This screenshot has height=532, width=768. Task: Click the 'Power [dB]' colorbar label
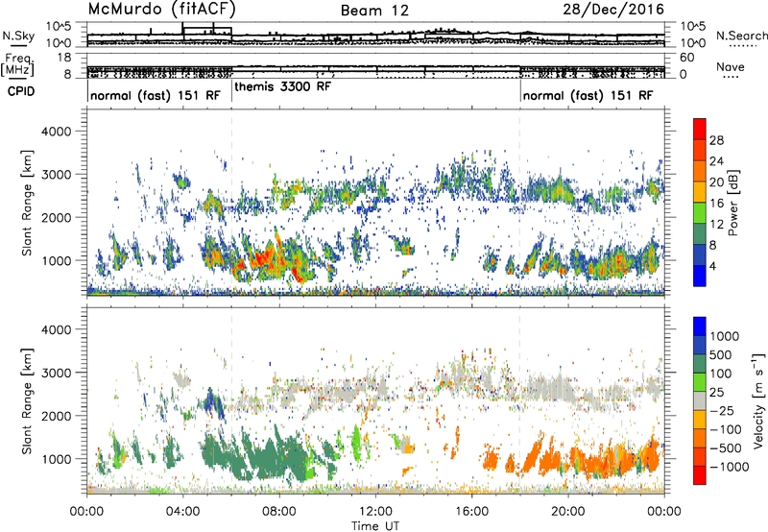tap(732, 203)
